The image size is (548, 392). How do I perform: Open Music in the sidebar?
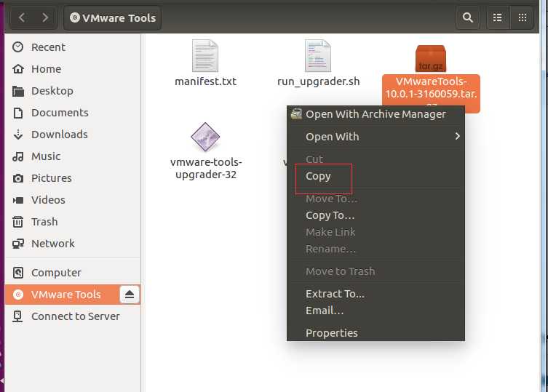point(72,156)
